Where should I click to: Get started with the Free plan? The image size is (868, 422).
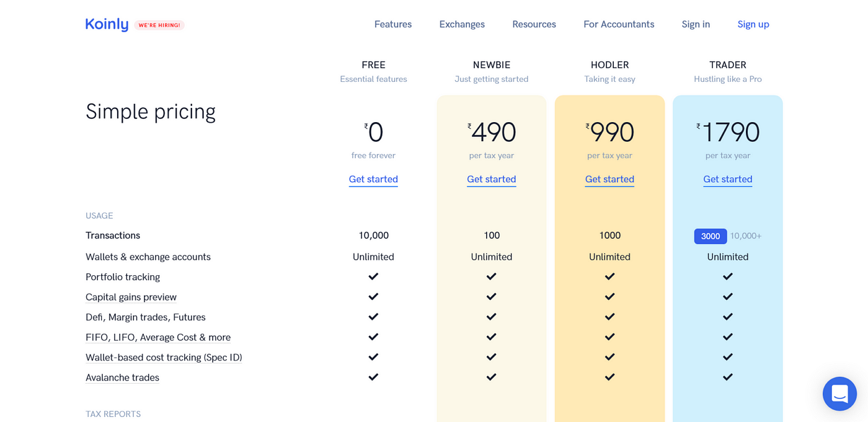(373, 179)
